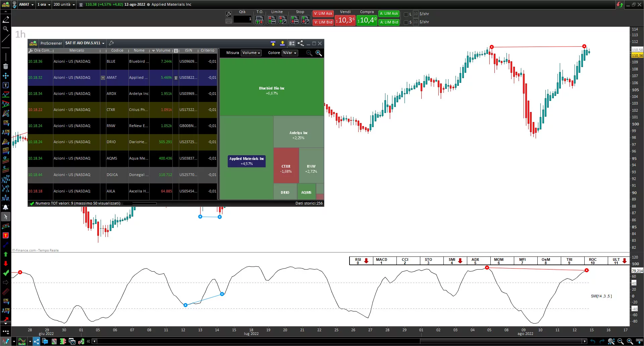Select the trash can delete tool
The image size is (644, 346).
(6, 66)
